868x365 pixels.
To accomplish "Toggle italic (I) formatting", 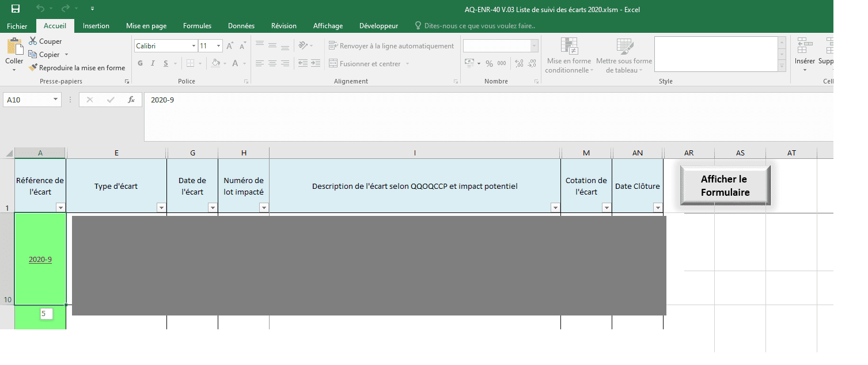I will pyautogui.click(x=153, y=63).
